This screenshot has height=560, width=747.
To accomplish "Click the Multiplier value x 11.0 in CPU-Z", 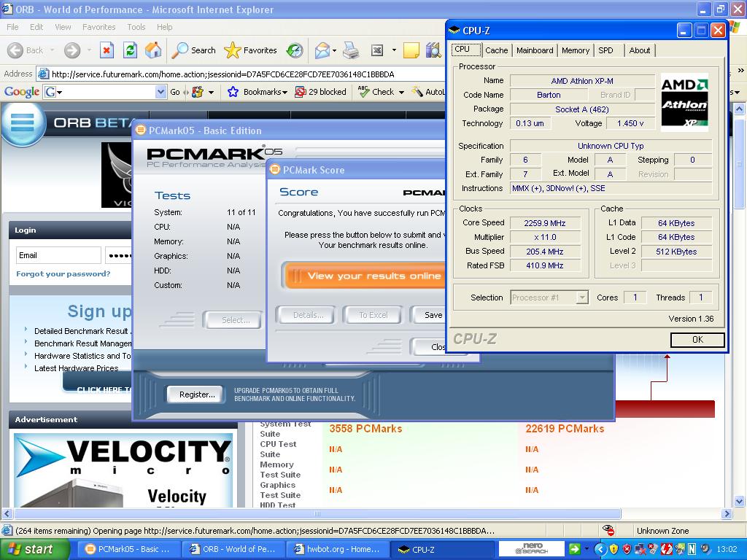I will pos(545,237).
